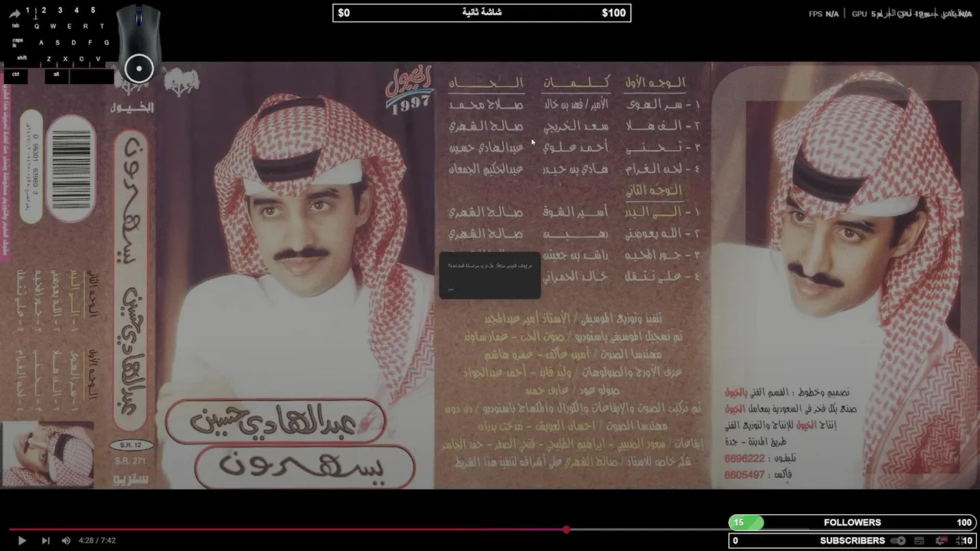Click the phone number 6696222

[744, 457]
